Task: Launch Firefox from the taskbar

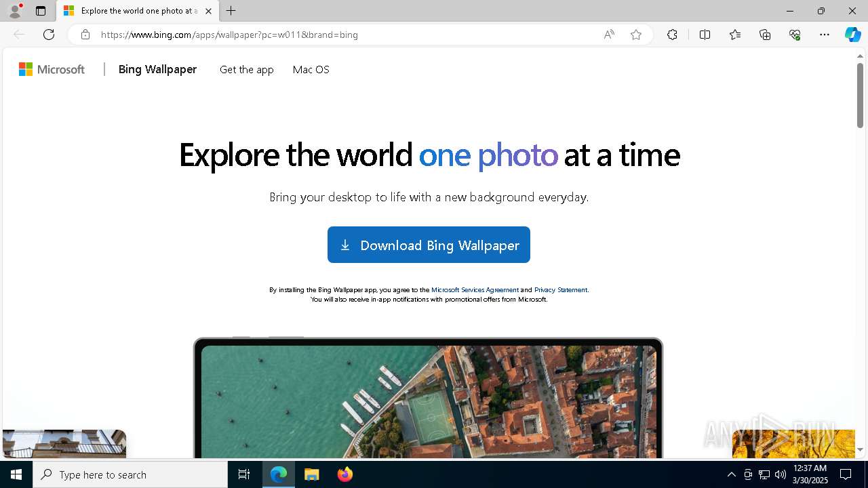Action: 344,474
